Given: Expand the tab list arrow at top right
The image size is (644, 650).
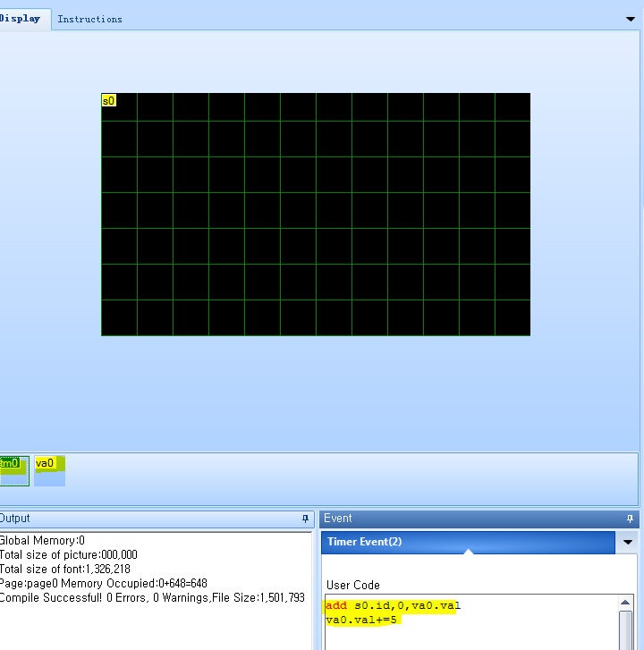Looking at the screenshot, I should coord(631,19).
